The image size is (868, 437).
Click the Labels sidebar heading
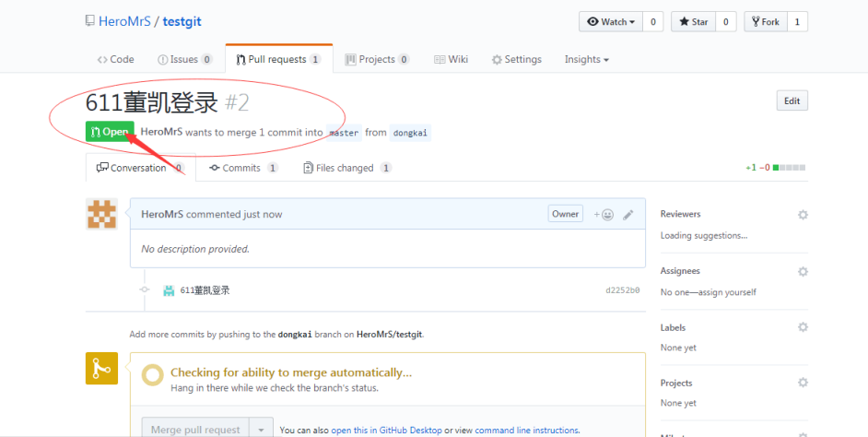pyautogui.click(x=674, y=327)
